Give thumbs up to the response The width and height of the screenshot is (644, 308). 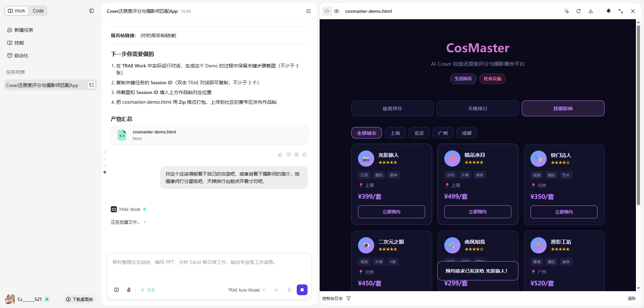(x=280, y=155)
